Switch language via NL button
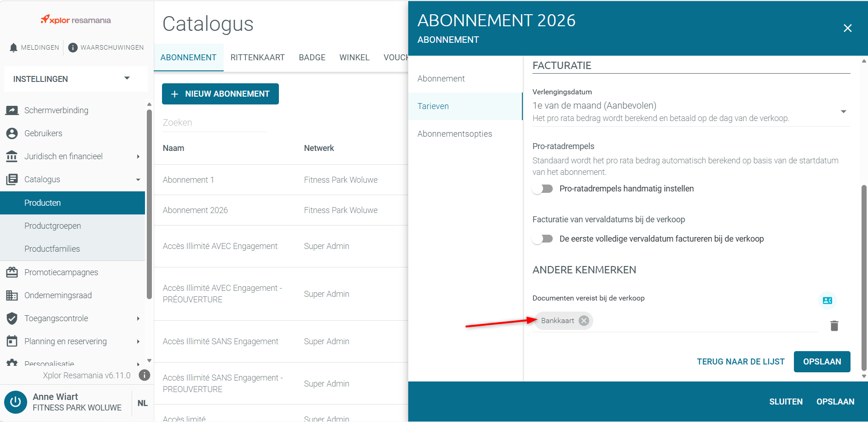The height and width of the screenshot is (422, 868). pyautogui.click(x=143, y=403)
